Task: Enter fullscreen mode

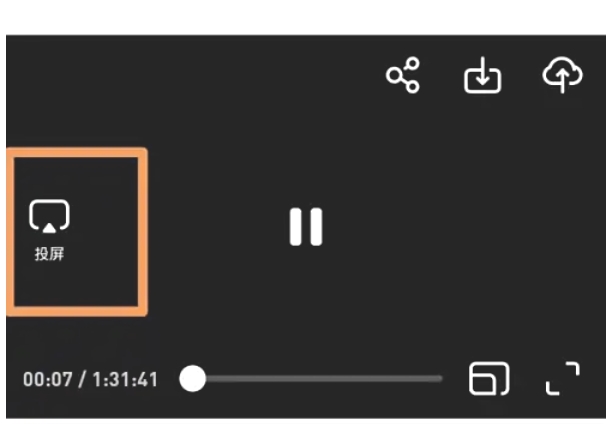Action: coord(562,378)
